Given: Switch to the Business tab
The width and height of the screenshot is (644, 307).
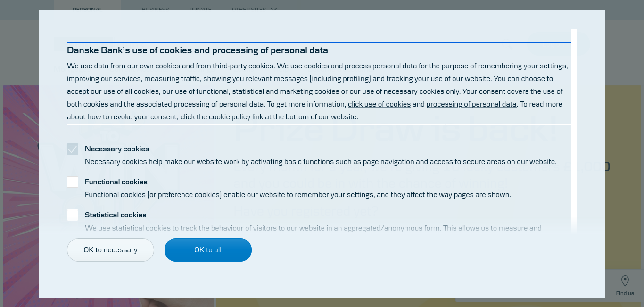Looking at the screenshot, I should [155, 9].
